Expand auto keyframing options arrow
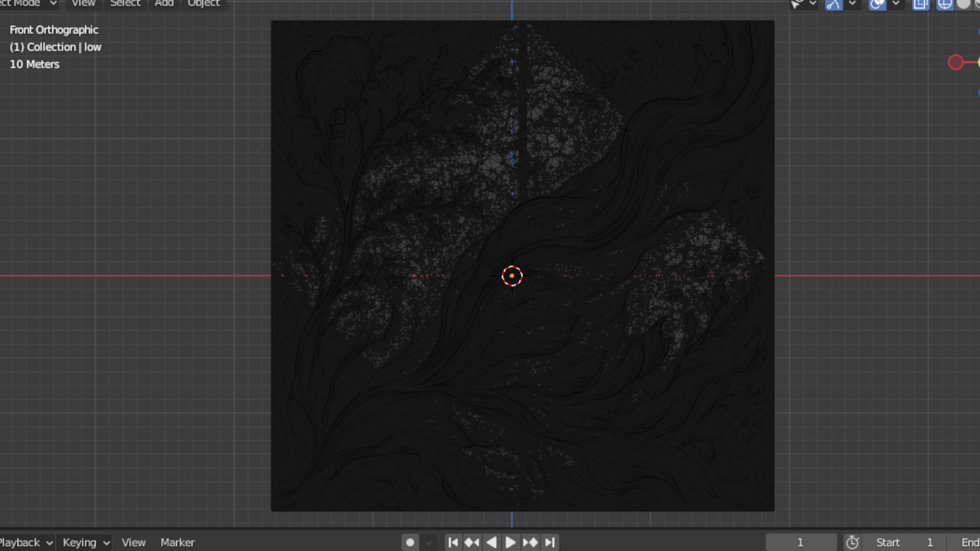This screenshot has height=551, width=980. click(x=429, y=542)
